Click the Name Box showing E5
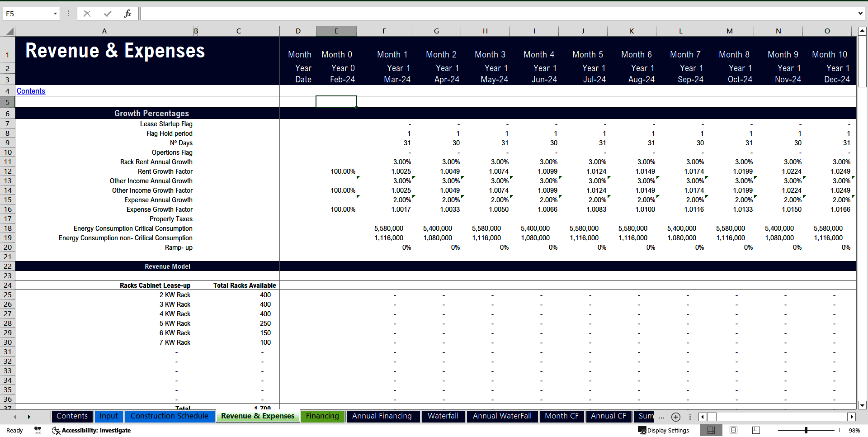The image size is (868, 437). (27, 14)
